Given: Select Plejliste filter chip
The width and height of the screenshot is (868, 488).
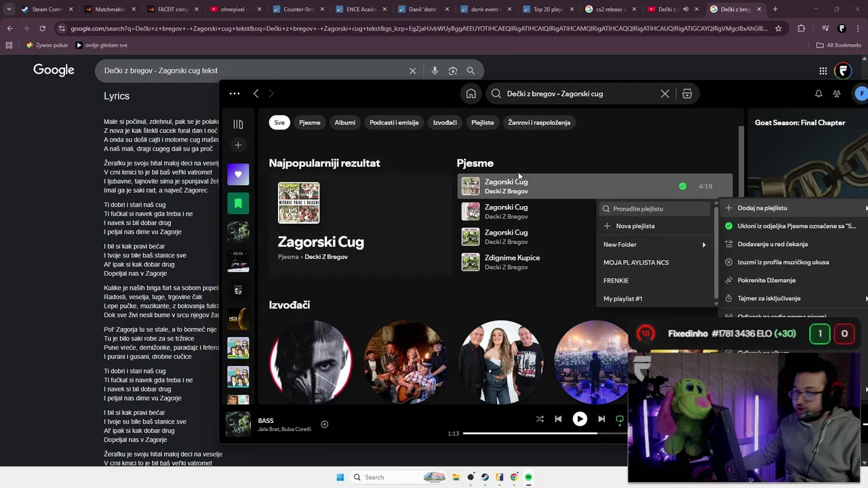Looking at the screenshot, I should tap(483, 123).
